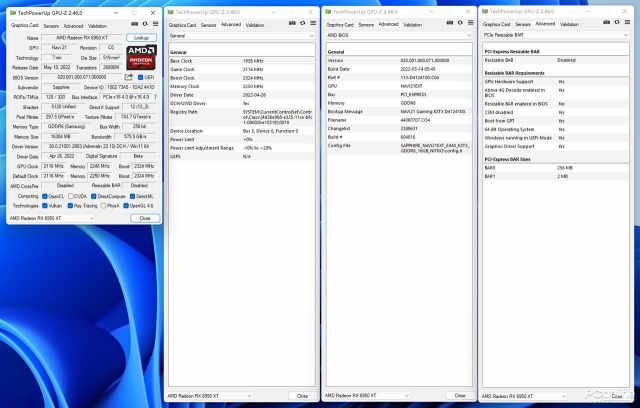Viewport: 640px width, 408px height.
Task: Open the General category dropdown
Action: [x=242, y=36]
